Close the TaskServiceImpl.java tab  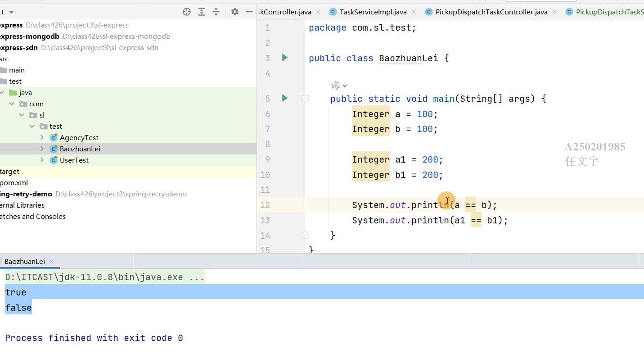[x=414, y=12]
